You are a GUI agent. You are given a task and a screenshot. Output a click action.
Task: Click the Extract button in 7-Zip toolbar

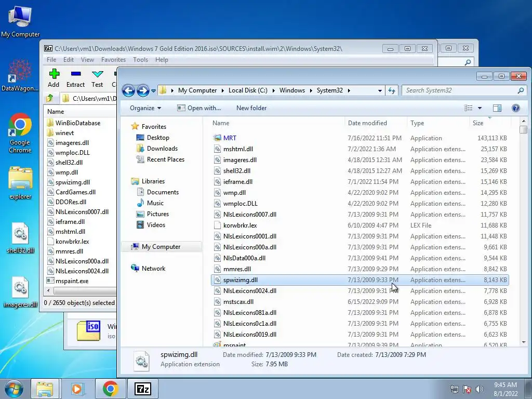[75, 78]
